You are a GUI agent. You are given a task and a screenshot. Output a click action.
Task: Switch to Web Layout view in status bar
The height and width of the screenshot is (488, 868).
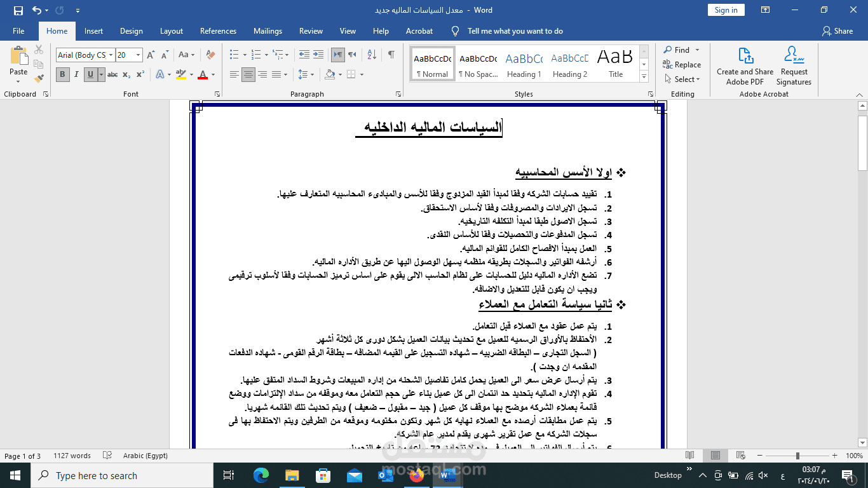pyautogui.click(x=741, y=456)
